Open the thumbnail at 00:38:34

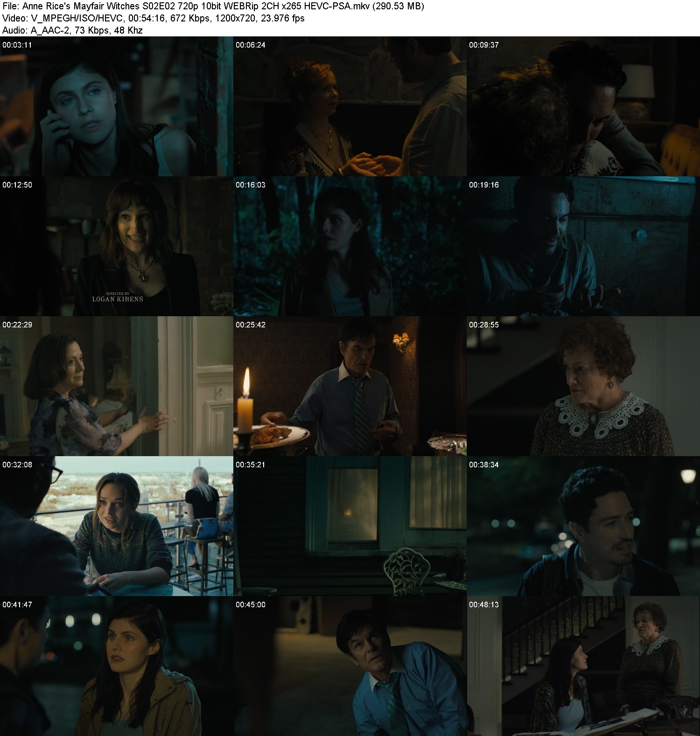[x=583, y=526]
